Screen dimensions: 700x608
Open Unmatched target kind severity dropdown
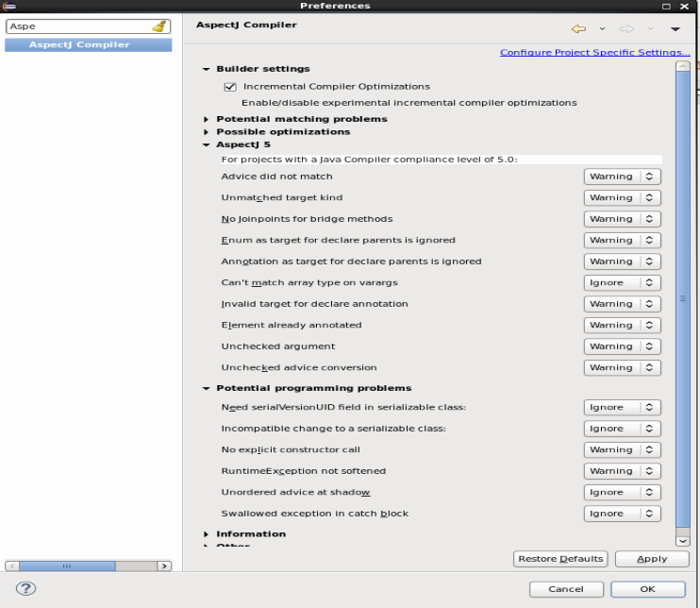(x=622, y=198)
